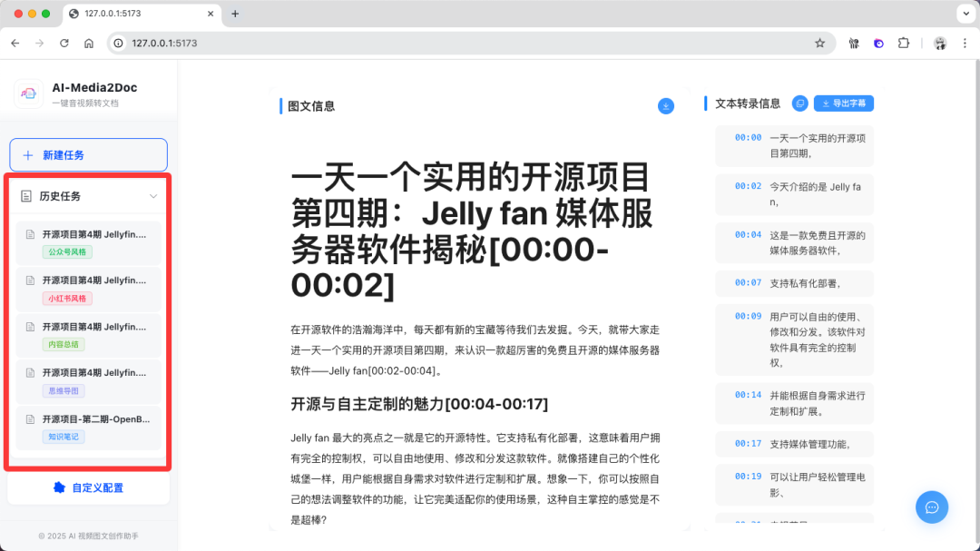The height and width of the screenshot is (551, 980).
Task: Open the tab search dropdown arrow
Action: (x=965, y=14)
